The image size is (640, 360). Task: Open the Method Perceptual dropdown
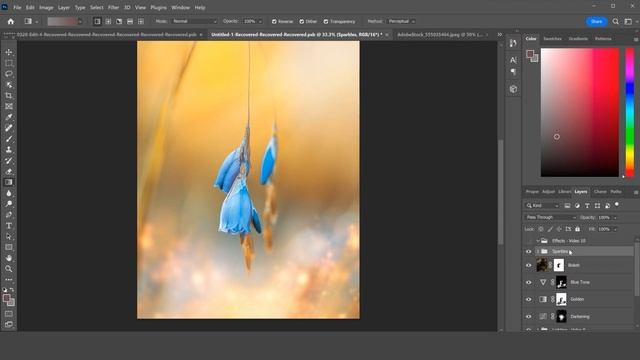coord(401,21)
